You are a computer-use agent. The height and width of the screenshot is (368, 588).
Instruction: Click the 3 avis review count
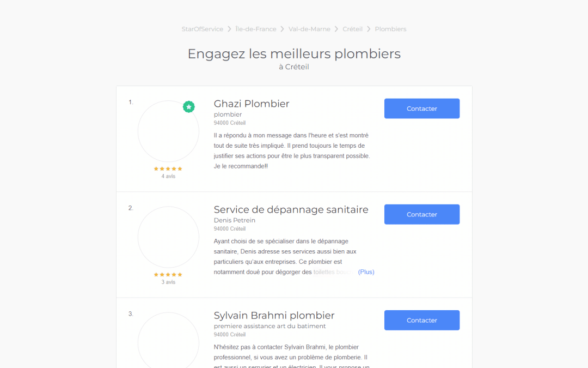[x=168, y=282]
